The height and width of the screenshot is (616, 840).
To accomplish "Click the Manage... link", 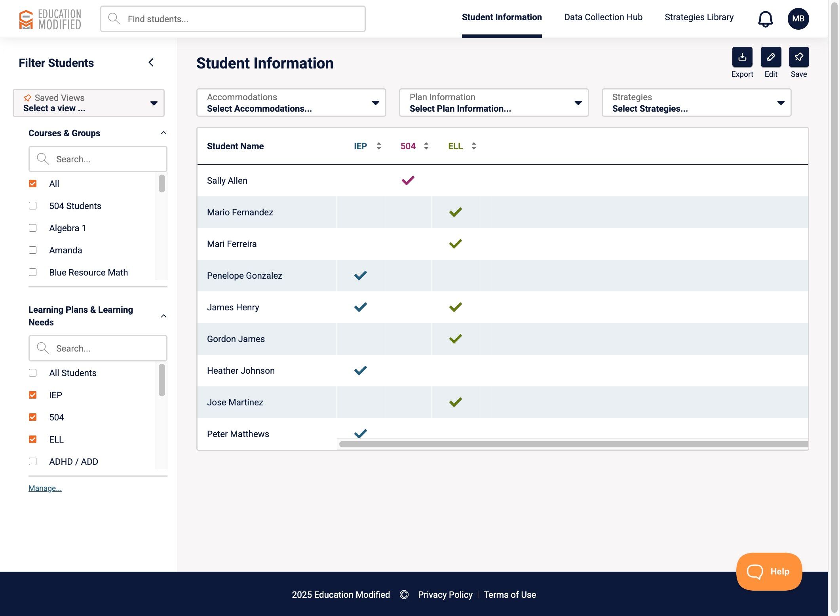I will click(x=45, y=488).
